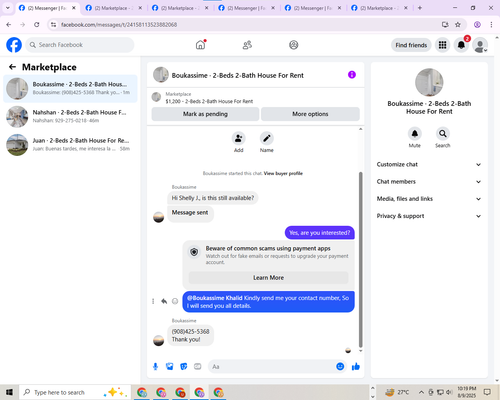
Task: React to the contact number message
Action: tap(175, 301)
